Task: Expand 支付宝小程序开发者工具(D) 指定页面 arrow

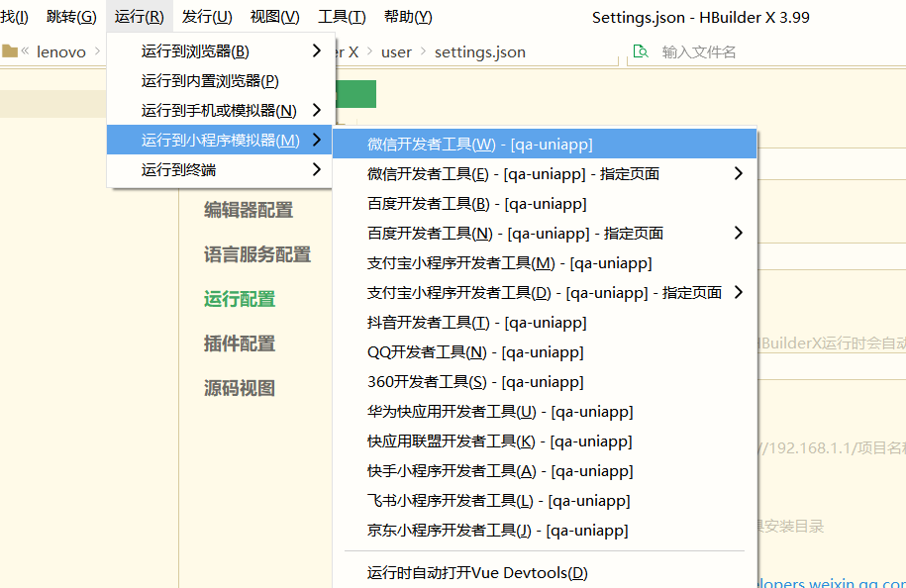Action: pos(738,292)
